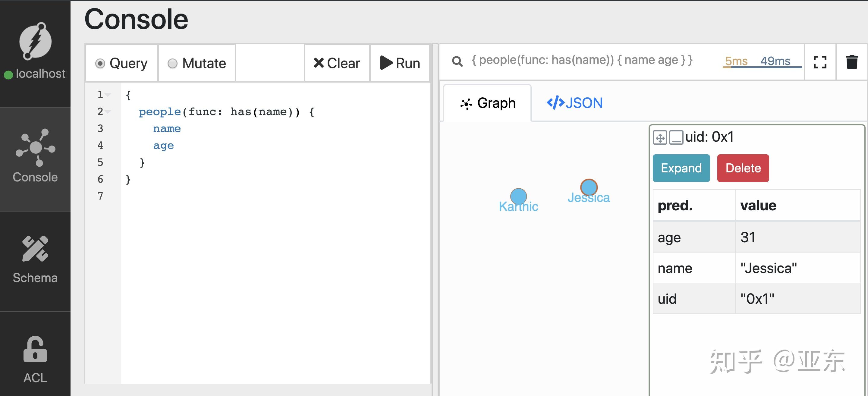Toggle fullscreen view of results
Viewport: 868px width, 396px height.
[819, 62]
